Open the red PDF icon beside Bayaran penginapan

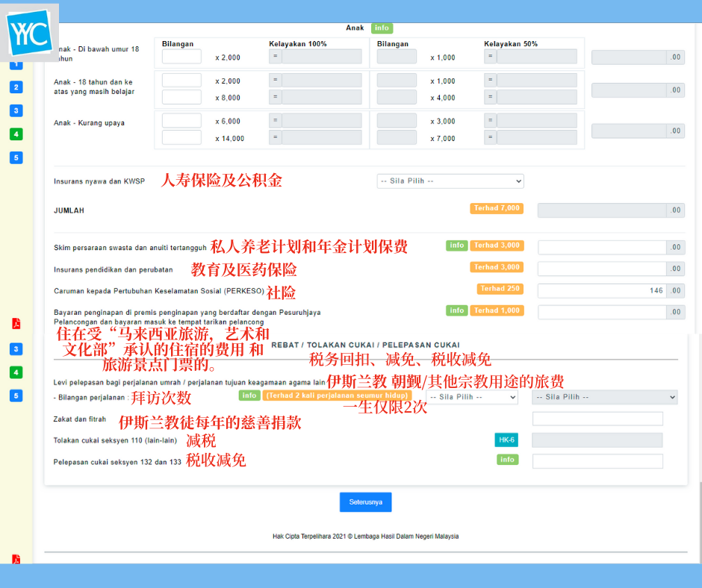16,324
